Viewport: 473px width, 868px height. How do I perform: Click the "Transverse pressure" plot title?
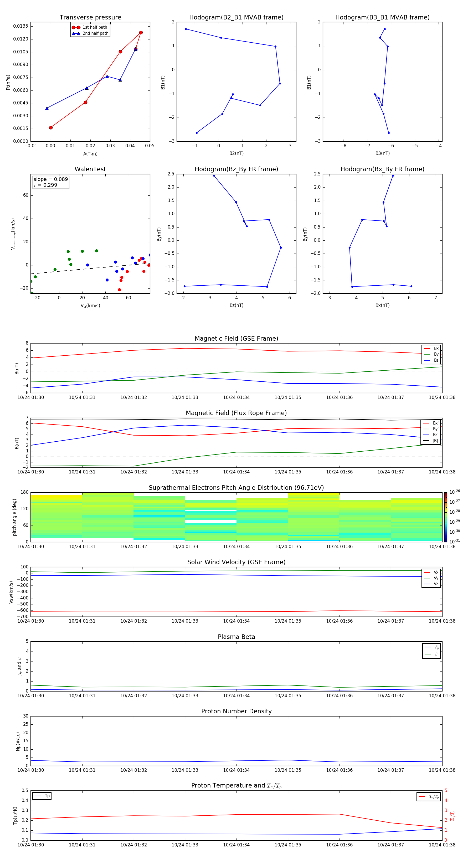click(x=90, y=18)
